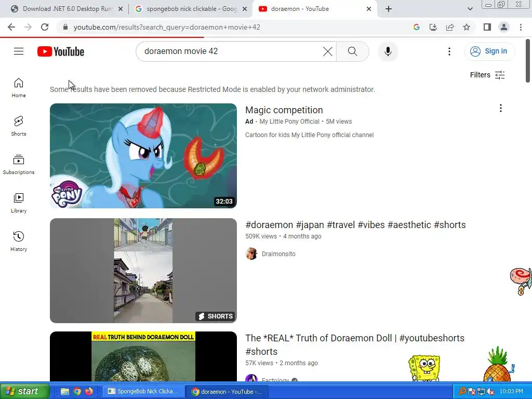Go to Home in the sidebar
Screen dimensions: 532x399
tap(19, 88)
